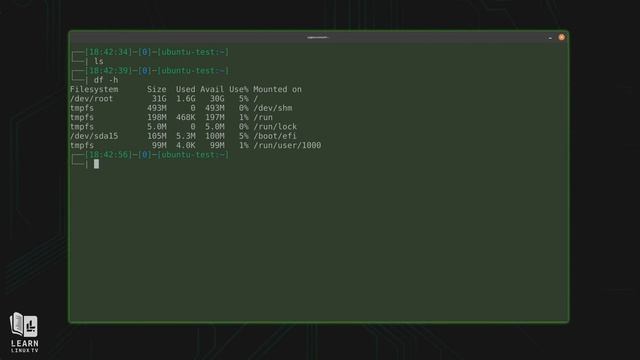Click the tmpfs entry in the /run/lock row

tap(82, 127)
